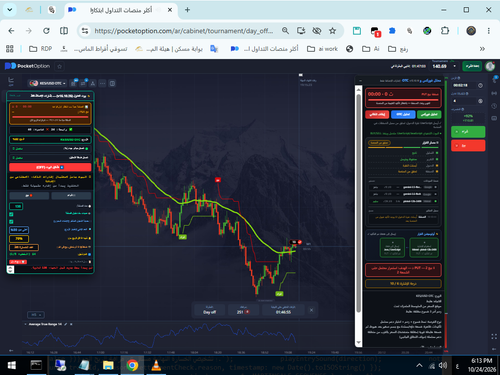Click the green buy (call) button

click(x=468, y=132)
